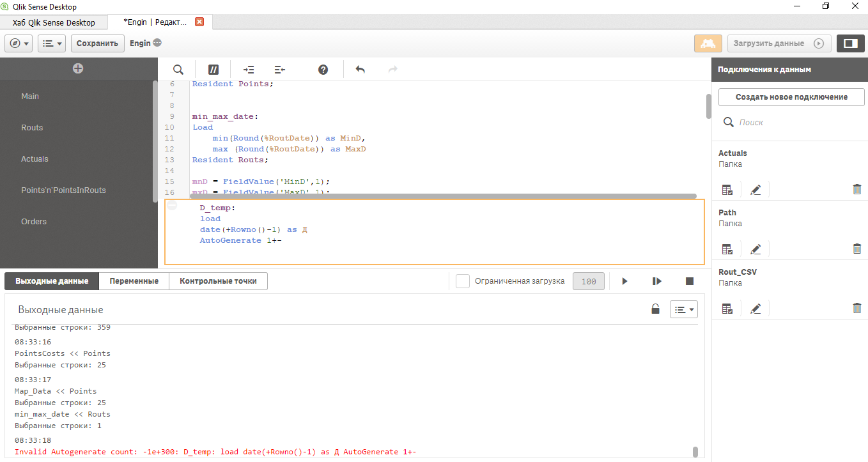This screenshot has height=462, width=868.
Task: Select data from Rout_CSV connection
Action: [x=727, y=309]
